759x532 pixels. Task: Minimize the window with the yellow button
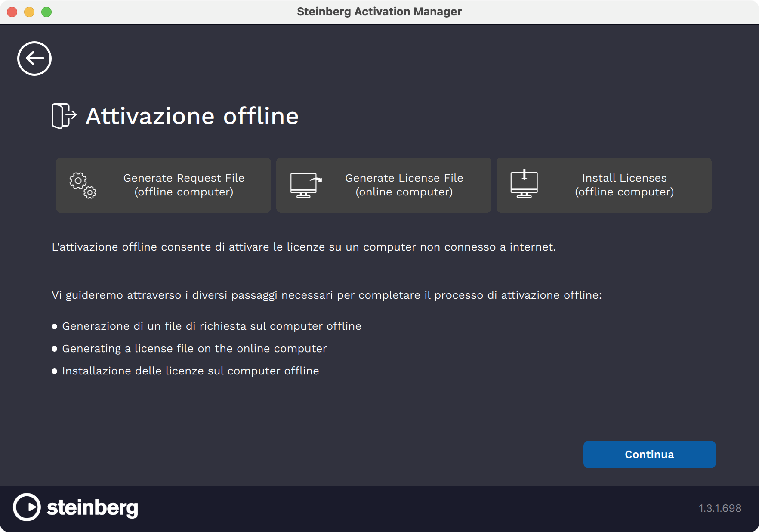(x=29, y=12)
